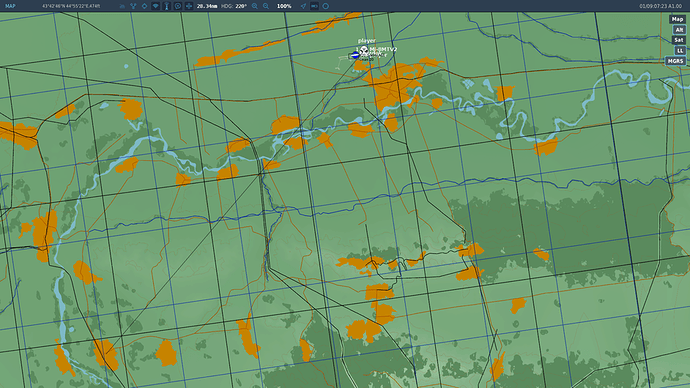
Task: Toggle the label/tag display icon
Action: pyautogui.click(x=314, y=6)
